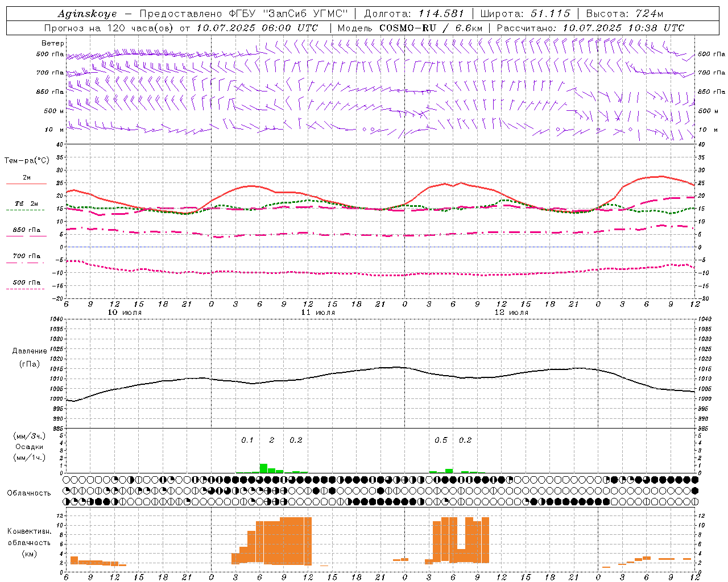Select the 12 июля date label
Viewport: 728px width, 582px height.
pos(511,313)
